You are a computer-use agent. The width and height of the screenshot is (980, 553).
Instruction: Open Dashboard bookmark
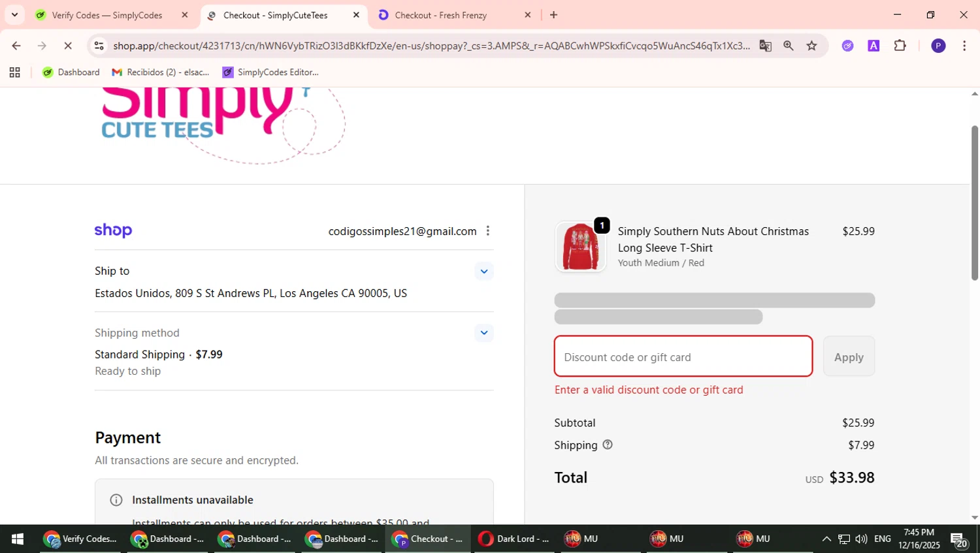(x=71, y=72)
